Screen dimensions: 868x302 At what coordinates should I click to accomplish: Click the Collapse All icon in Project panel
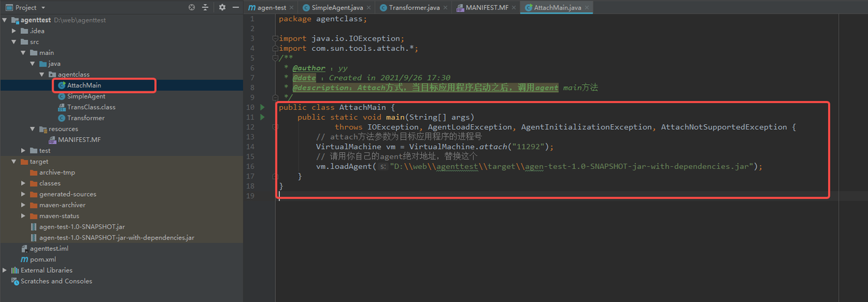[205, 7]
